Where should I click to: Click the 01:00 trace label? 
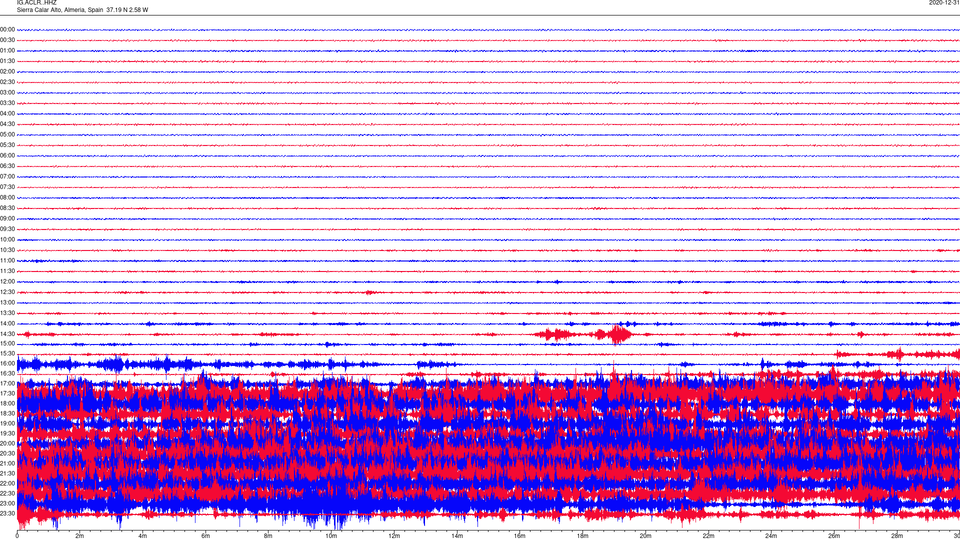tap(7, 51)
